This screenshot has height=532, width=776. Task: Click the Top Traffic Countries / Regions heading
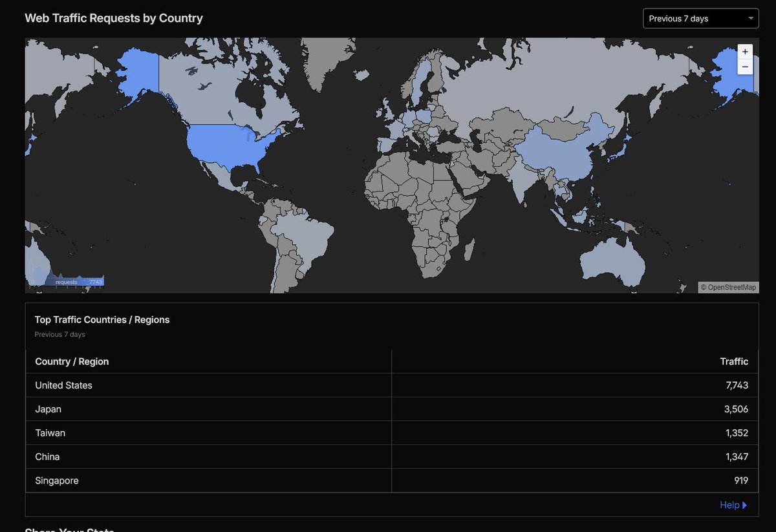point(102,320)
